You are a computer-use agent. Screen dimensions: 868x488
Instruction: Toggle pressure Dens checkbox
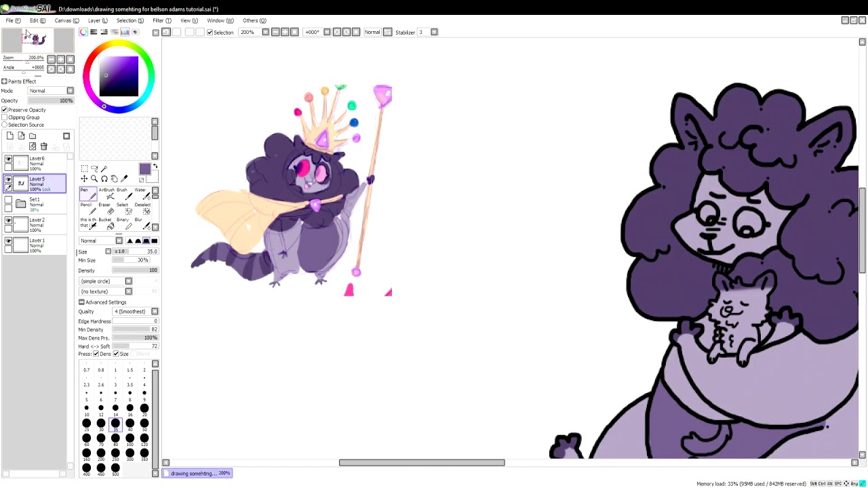pos(96,354)
